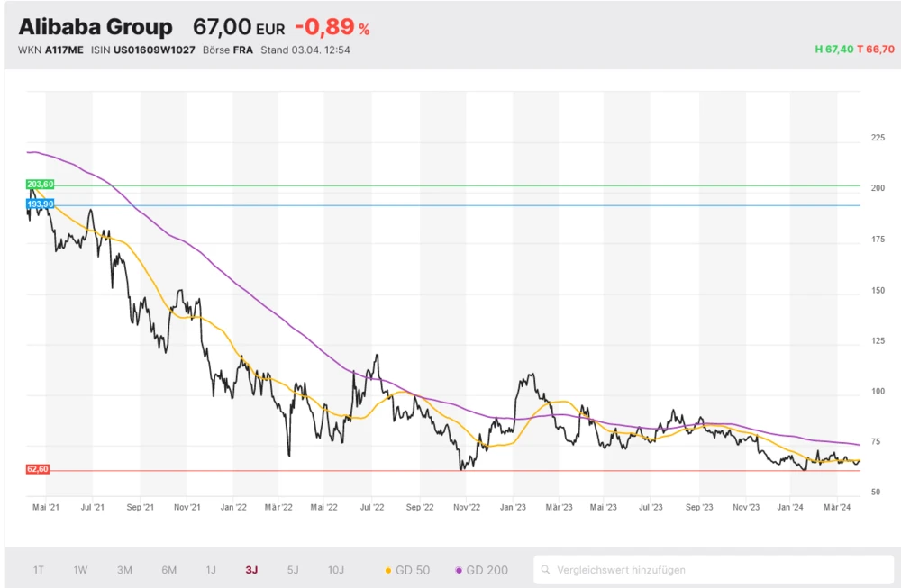901x588 pixels.
Task: Toggle the GD 200 moving average
Action: click(482, 570)
